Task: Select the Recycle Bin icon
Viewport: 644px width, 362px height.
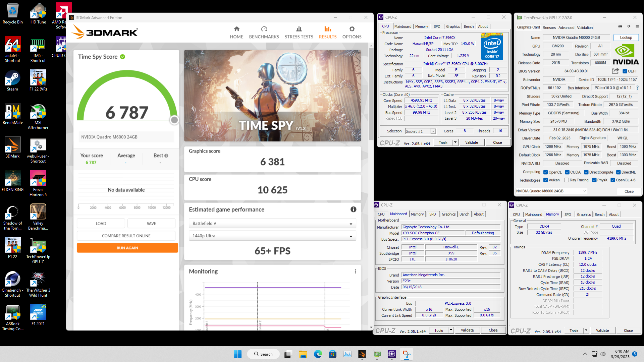Action: (13, 13)
